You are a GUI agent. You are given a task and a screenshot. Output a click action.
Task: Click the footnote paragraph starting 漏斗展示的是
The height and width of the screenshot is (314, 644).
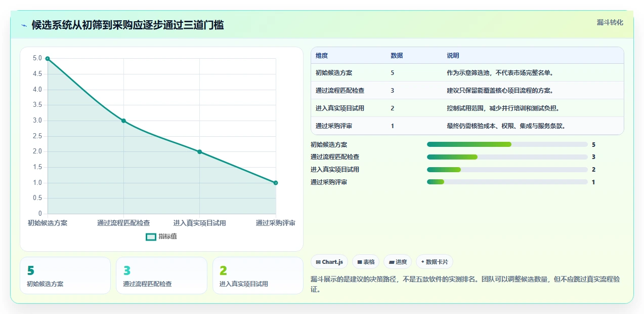[x=465, y=284]
